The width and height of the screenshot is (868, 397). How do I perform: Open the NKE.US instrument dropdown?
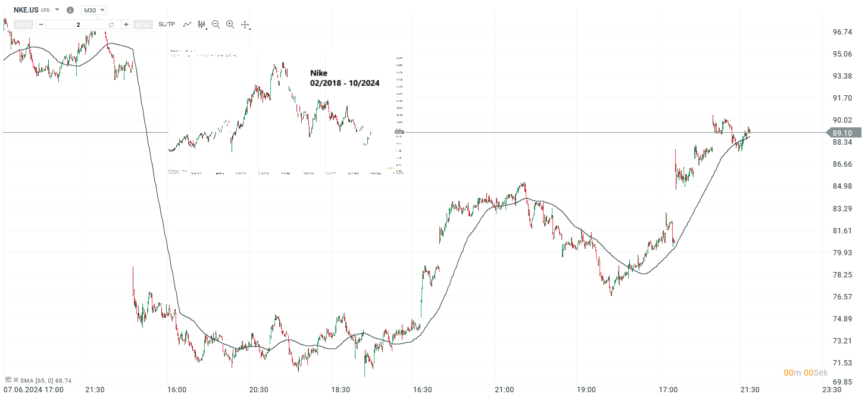[57, 10]
